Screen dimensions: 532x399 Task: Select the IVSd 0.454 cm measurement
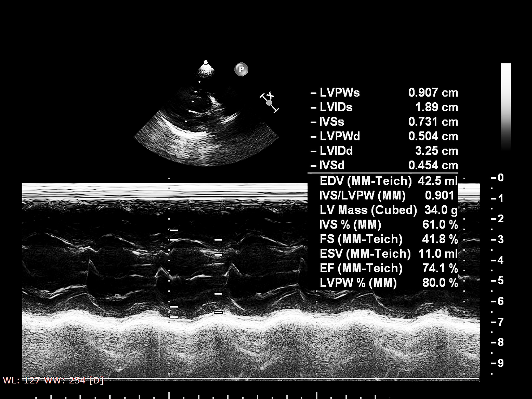coord(384,165)
